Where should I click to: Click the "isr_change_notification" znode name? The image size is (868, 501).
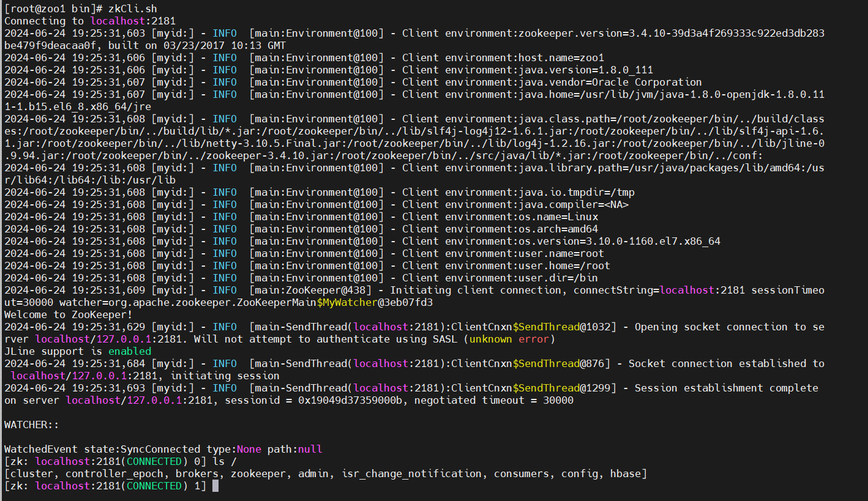tap(411, 473)
